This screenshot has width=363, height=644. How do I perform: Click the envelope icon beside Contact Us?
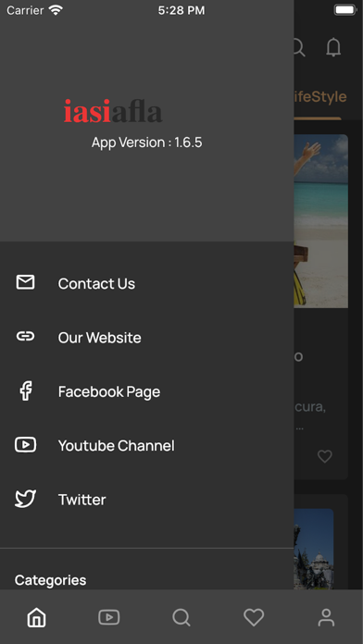pos(26,282)
